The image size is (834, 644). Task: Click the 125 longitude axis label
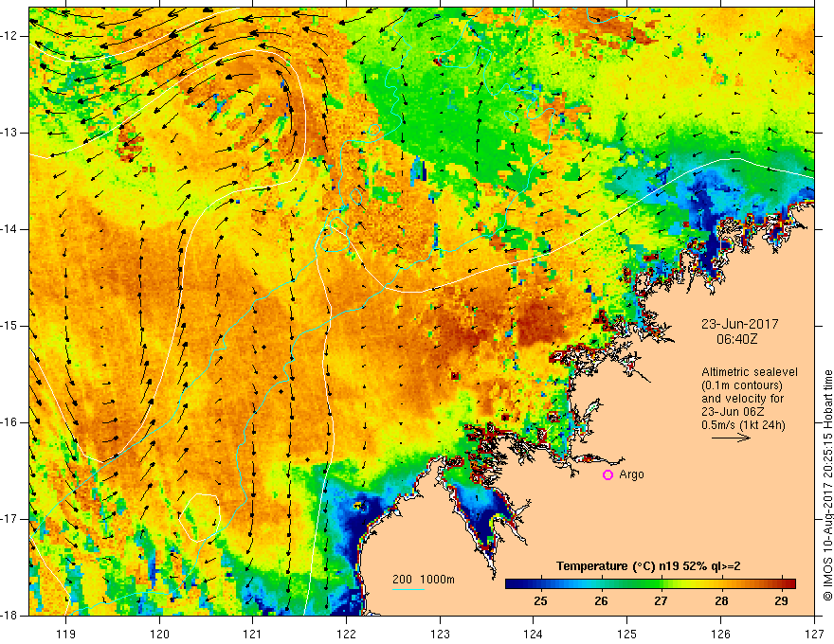[627, 634]
